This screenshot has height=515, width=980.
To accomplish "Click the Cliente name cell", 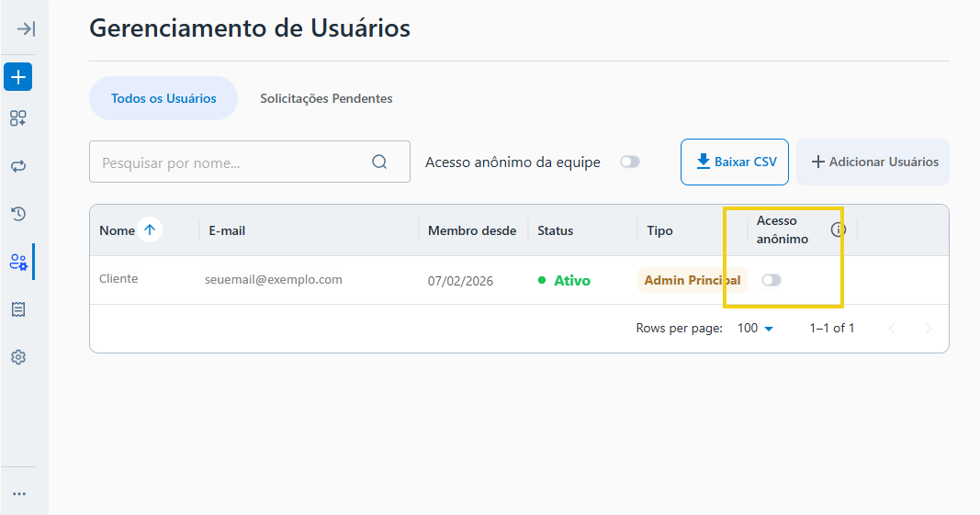I will tap(118, 279).
